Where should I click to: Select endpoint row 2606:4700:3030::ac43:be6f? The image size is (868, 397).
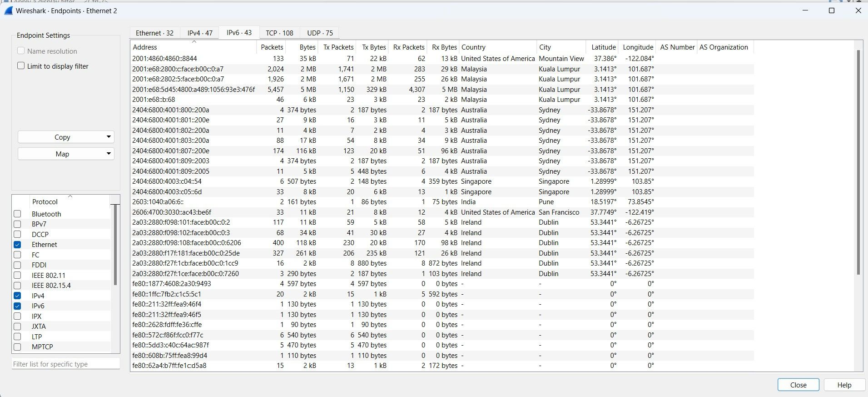[442, 212]
